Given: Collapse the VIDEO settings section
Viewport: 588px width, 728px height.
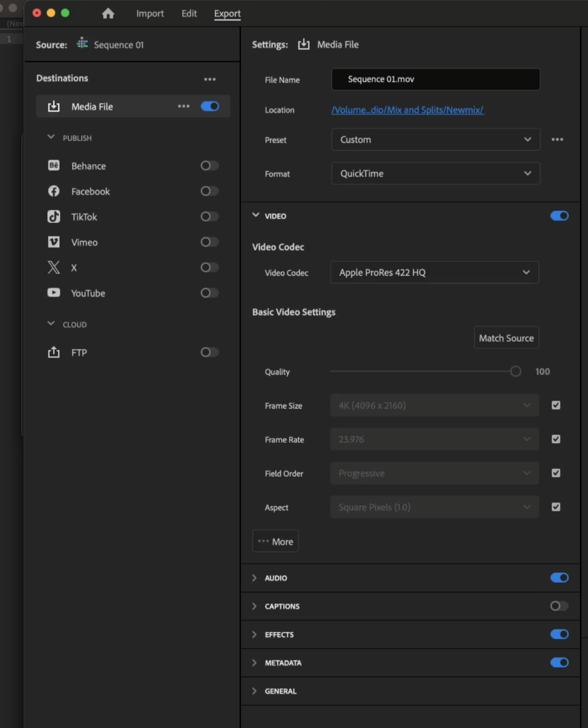Looking at the screenshot, I should click(256, 215).
